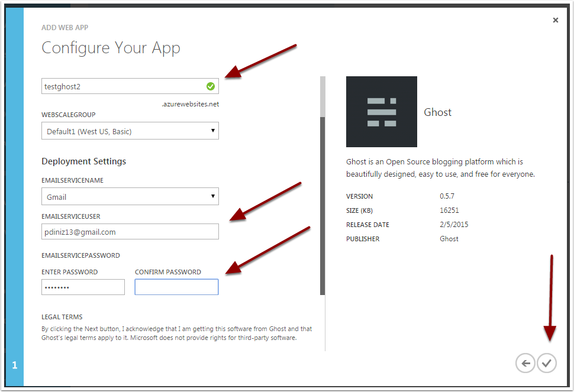This screenshot has width=574, height=392.
Task: Click the 'LEGAL TERMS' label
Action: tap(62, 317)
